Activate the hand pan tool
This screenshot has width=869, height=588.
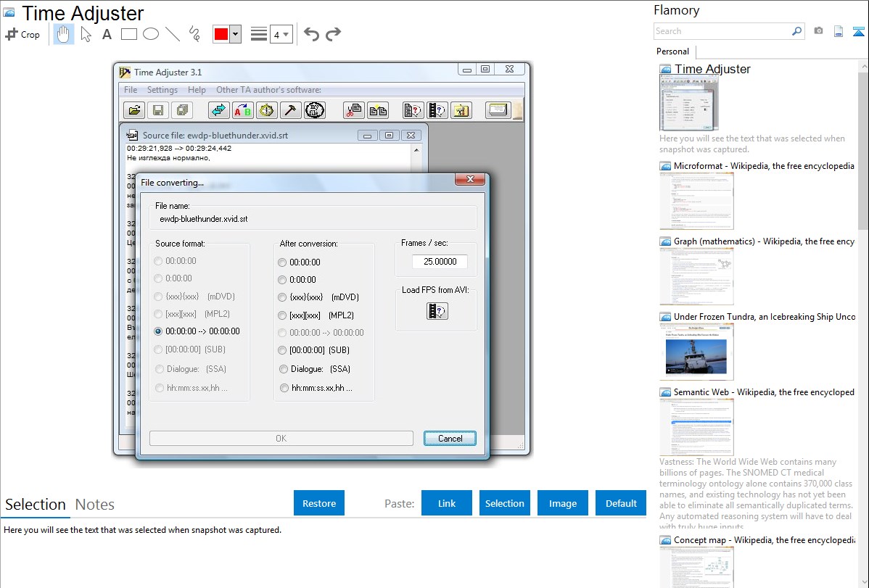(63, 34)
